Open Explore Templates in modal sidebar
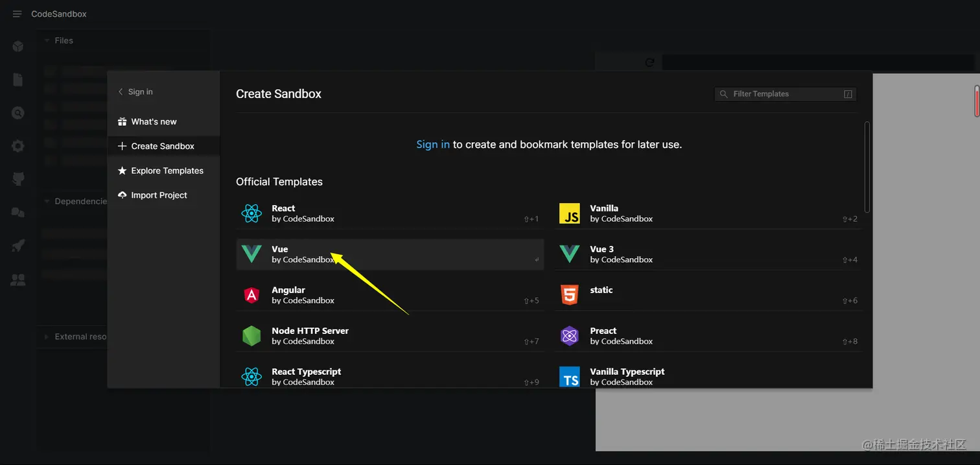 [x=163, y=171]
